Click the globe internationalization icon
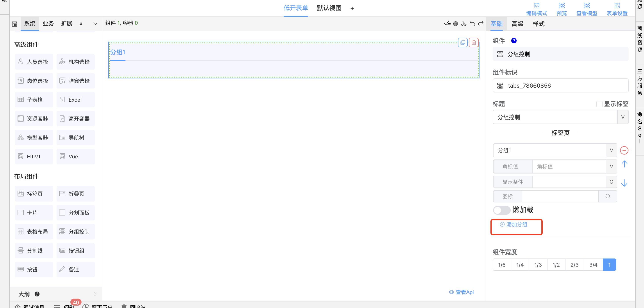 coord(456,24)
